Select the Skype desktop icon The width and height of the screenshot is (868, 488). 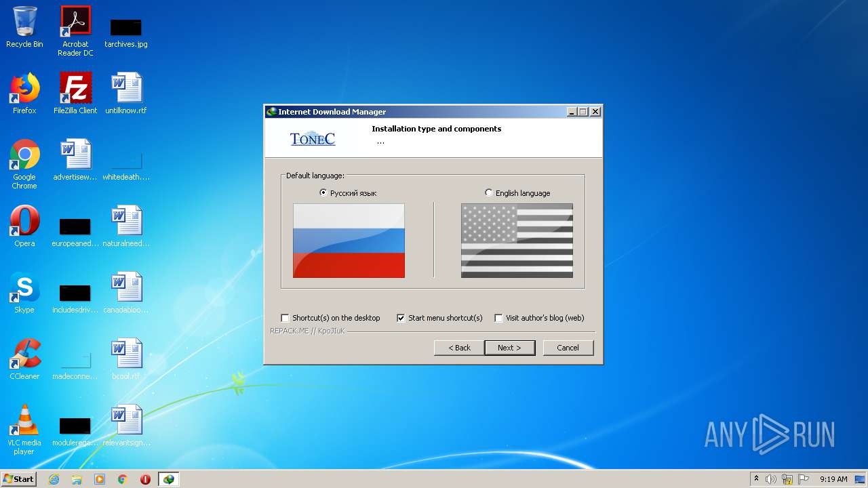24,293
